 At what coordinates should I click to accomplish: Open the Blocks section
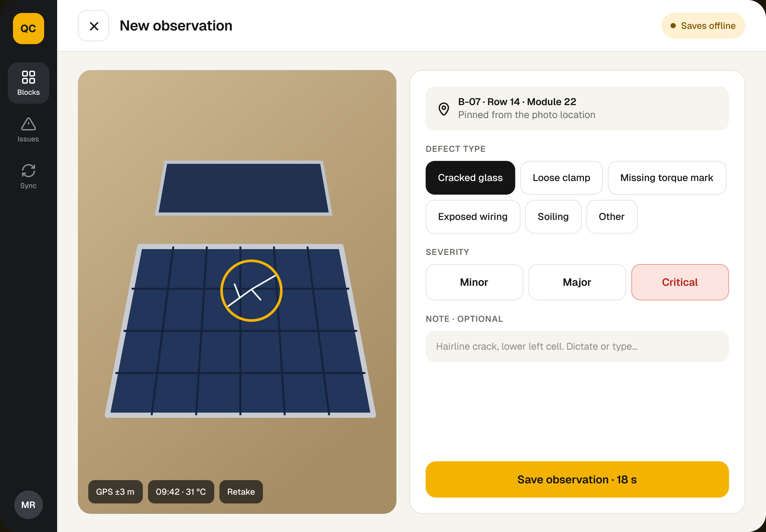[28, 83]
